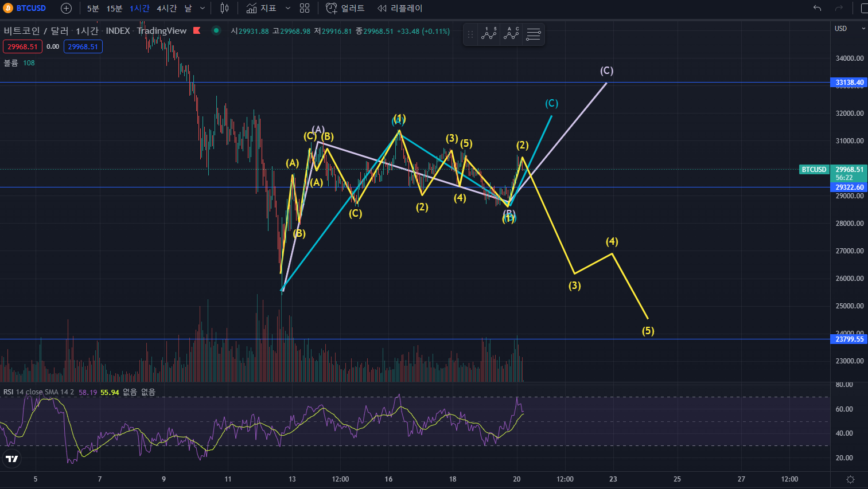
Task: Select the 4시간 timeframe
Action: (x=167, y=8)
